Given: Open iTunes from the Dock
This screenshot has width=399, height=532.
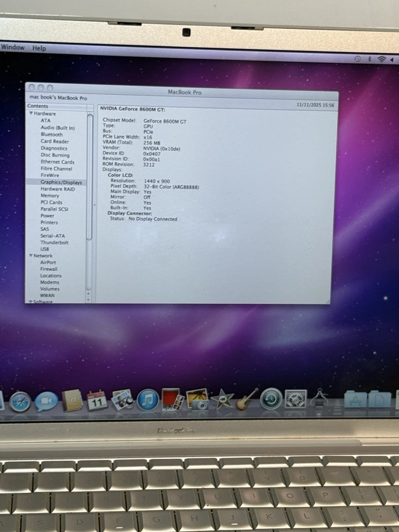Looking at the screenshot, I should pos(147,400).
